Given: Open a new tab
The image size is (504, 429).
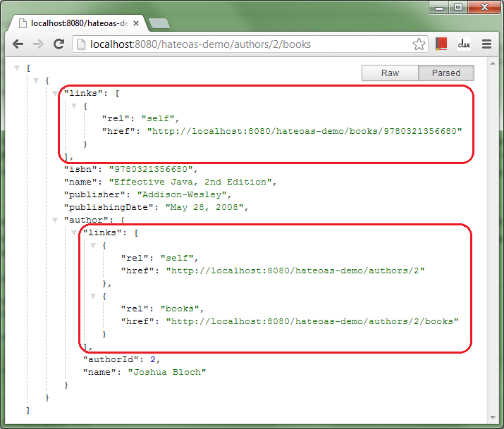Looking at the screenshot, I should 159,23.
